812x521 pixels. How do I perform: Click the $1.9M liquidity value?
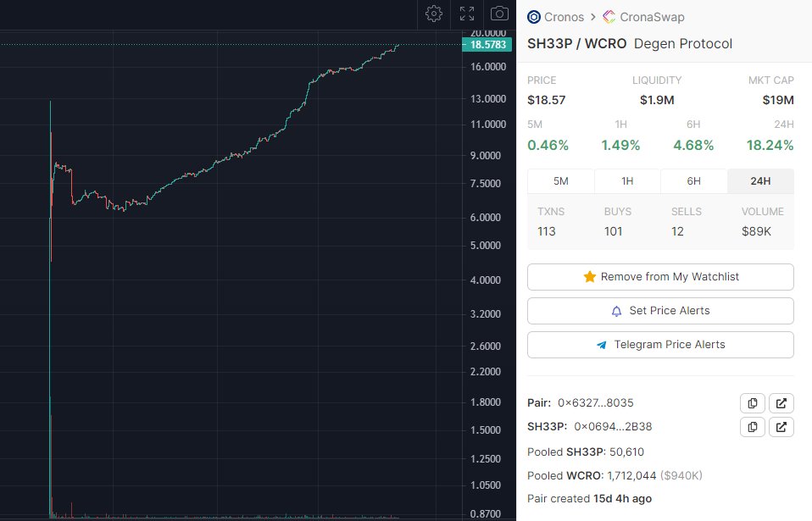point(657,100)
